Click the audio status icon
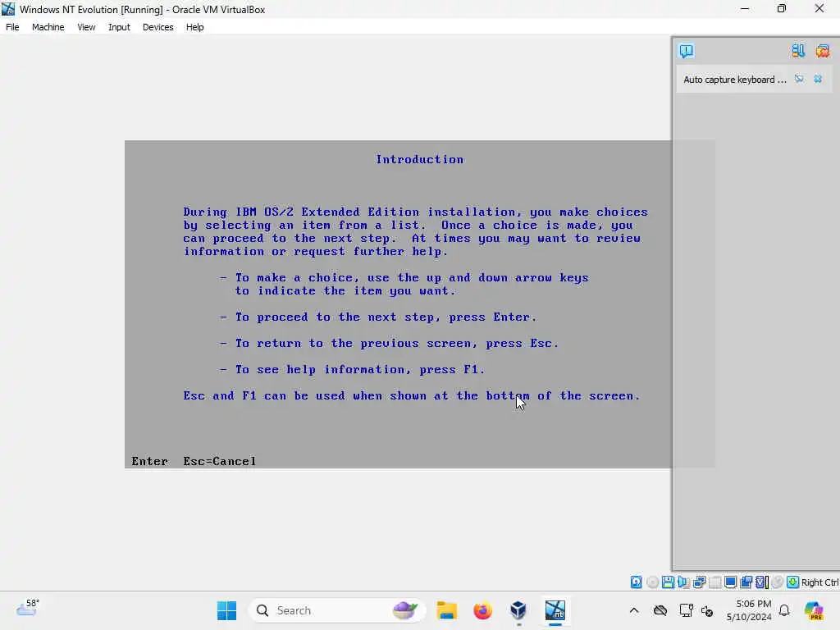The image size is (840, 630). coord(683,582)
